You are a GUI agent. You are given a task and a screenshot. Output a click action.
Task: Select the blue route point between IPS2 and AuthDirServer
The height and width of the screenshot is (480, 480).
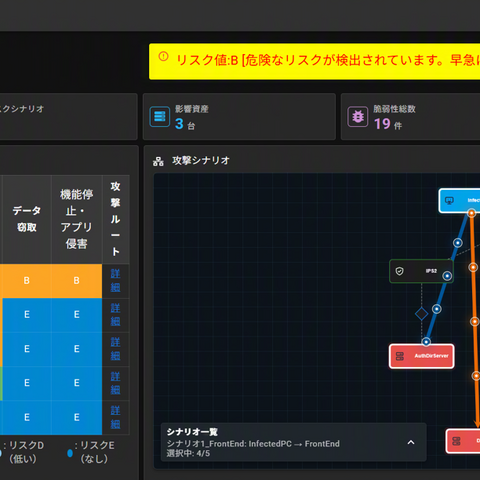coord(437,309)
